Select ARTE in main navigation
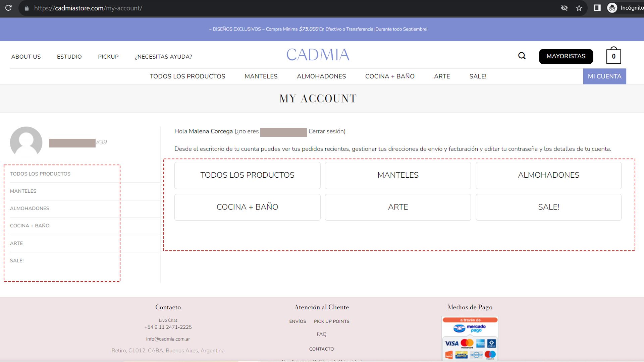The image size is (644, 362). click(442, 76)
